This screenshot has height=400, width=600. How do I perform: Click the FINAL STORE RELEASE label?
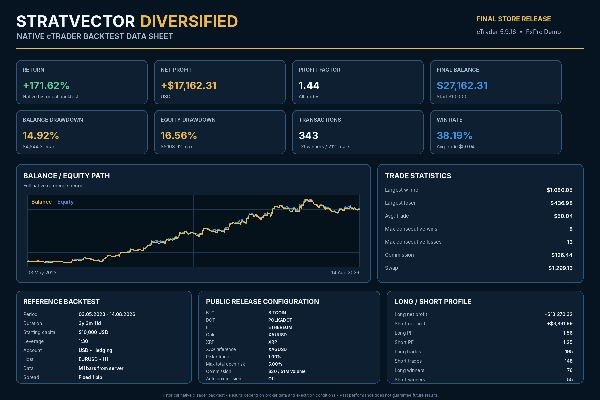pos(514,18)
